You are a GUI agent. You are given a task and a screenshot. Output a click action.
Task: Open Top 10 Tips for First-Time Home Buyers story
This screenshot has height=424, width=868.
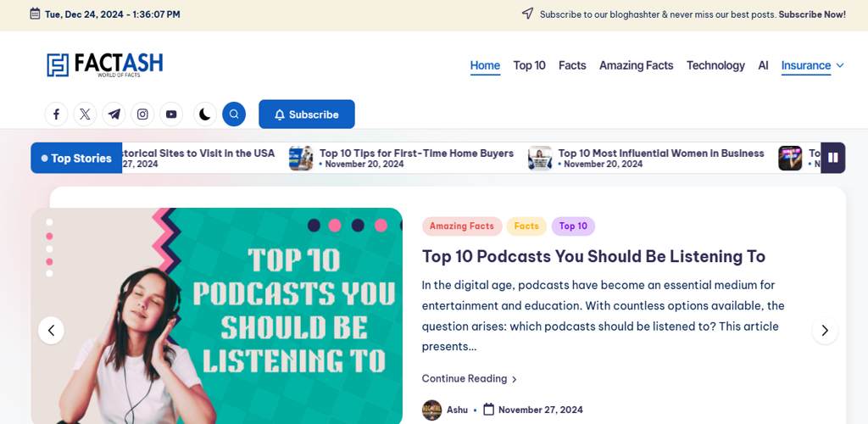tap(416, 153)
